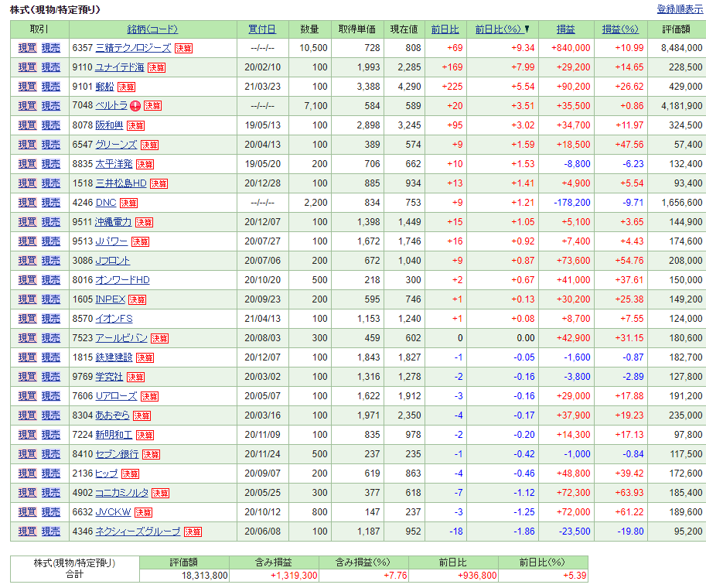Click the 決算 badge next to ネクシィーズグループ

click(193, 532)
